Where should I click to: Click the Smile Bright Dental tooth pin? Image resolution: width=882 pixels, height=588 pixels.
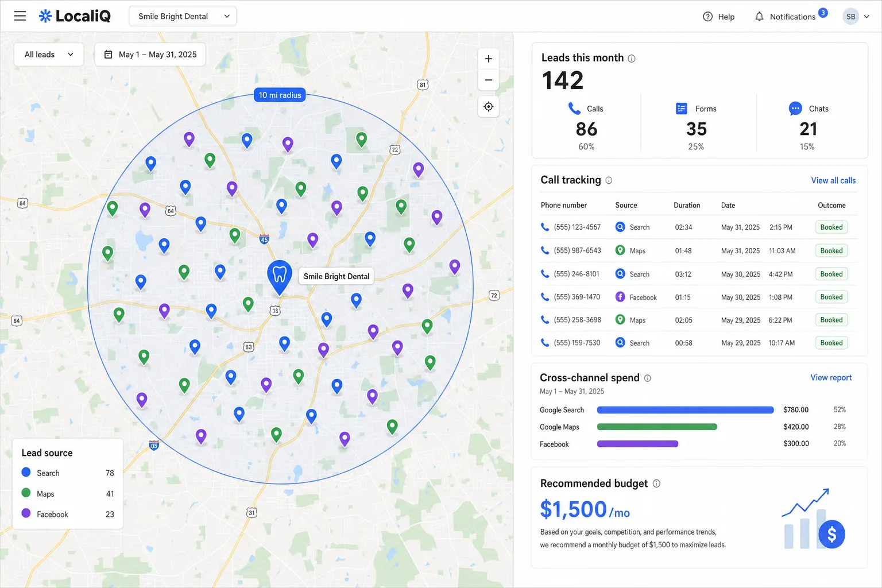280,277
